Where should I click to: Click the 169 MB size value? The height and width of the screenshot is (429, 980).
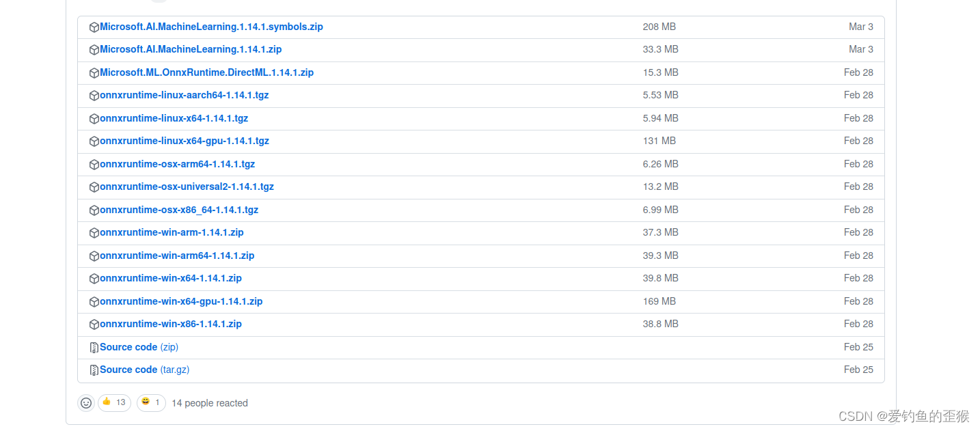click(x=659, y=301)
